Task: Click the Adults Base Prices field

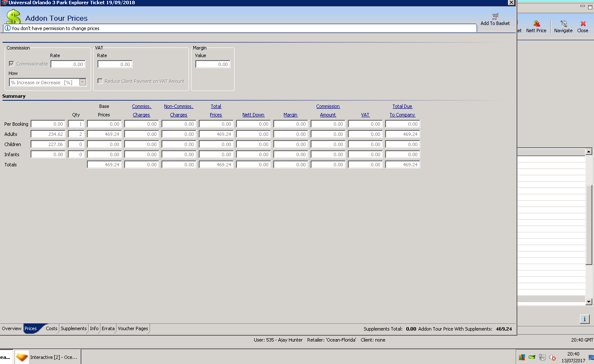Action: 104,134
